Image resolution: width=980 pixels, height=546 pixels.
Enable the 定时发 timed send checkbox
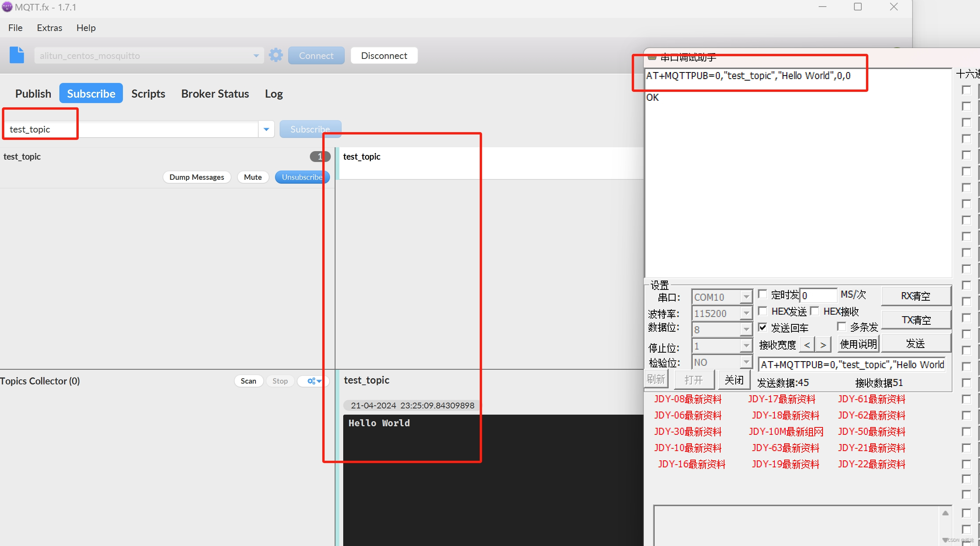[x=762, y=294]
